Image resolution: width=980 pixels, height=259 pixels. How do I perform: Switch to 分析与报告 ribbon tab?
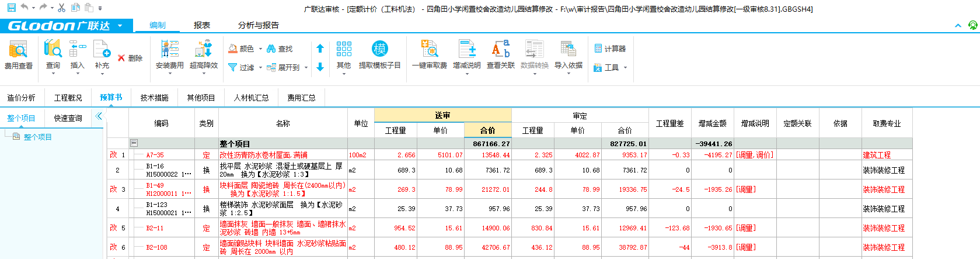coord(259,25)
